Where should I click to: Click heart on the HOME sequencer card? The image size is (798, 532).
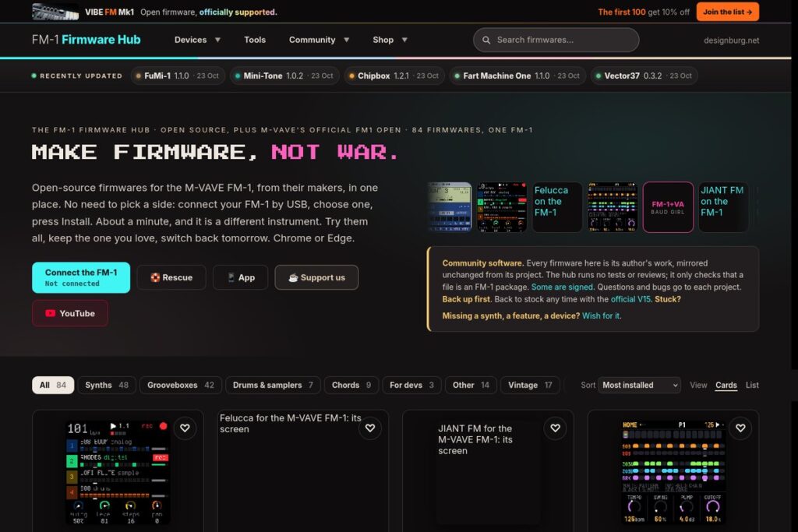[x=740, y=428]
